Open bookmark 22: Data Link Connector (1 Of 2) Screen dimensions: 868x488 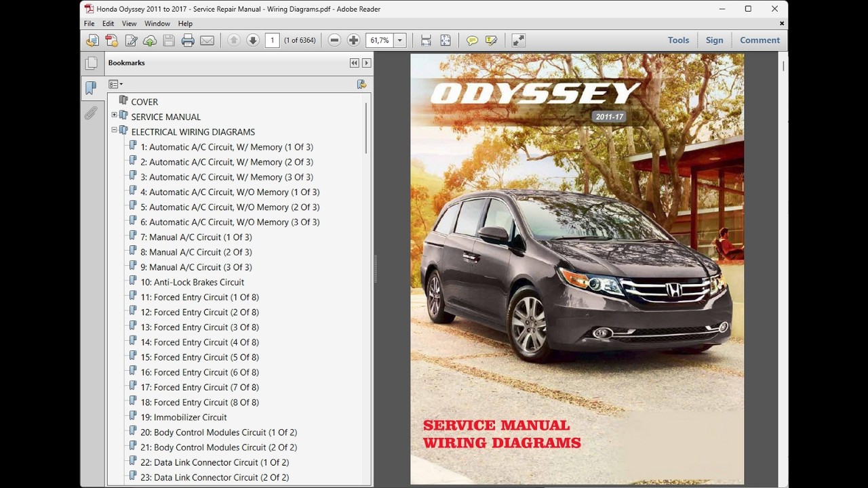(214, 462)
